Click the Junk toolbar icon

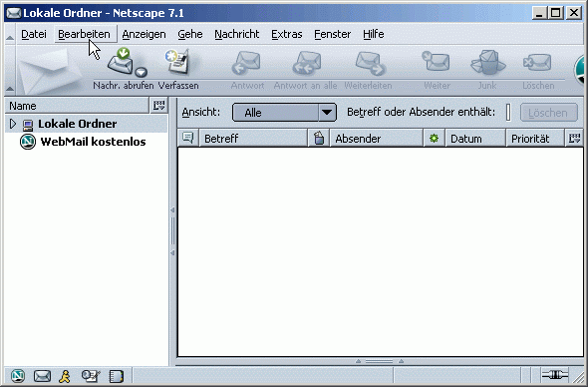tap(487, 62)
